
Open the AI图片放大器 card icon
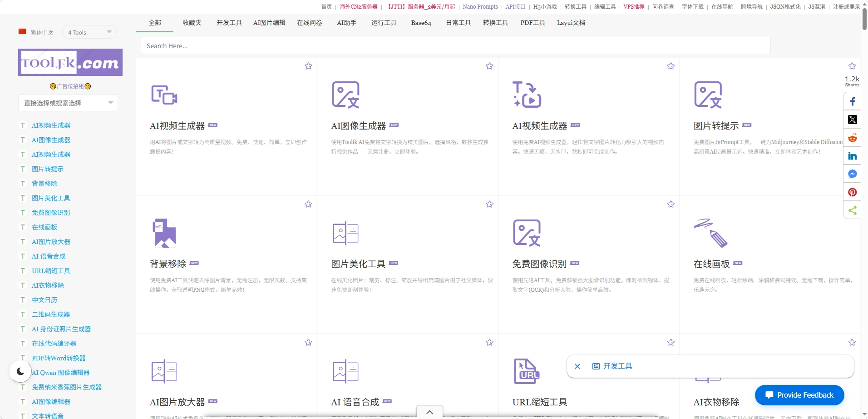164,371
